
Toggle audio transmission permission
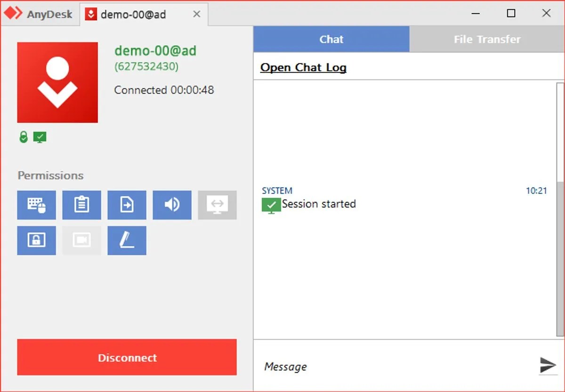tap(172, 205)
